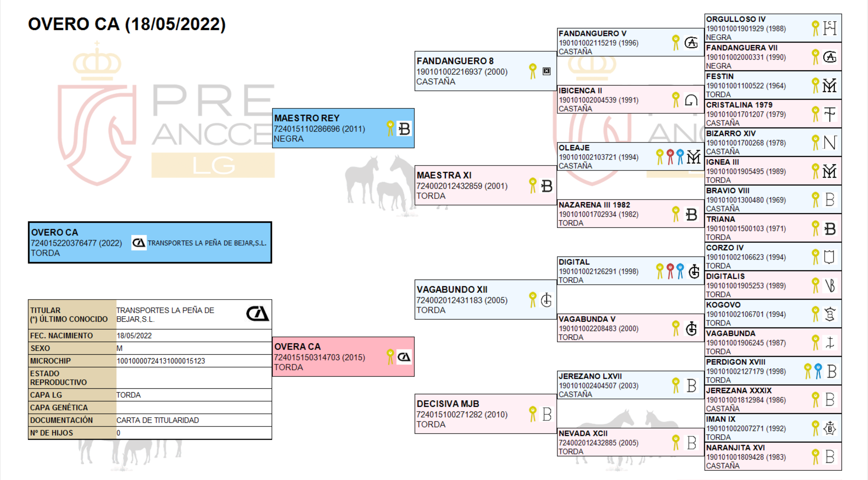Viewport: 868px width, 480px height.
Task: Click the brand icon beside IMAN IX
Action: click(830, 428)
